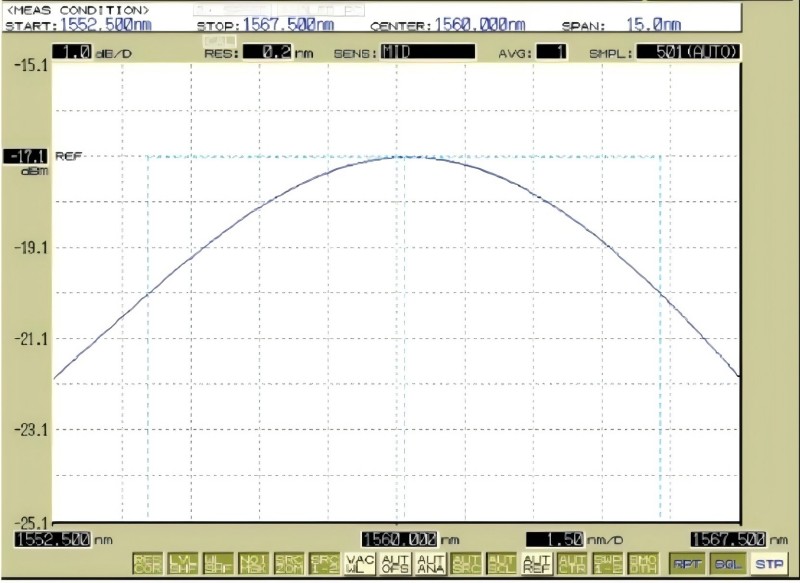Click the STP stop sweep button

tap(769, 564)
